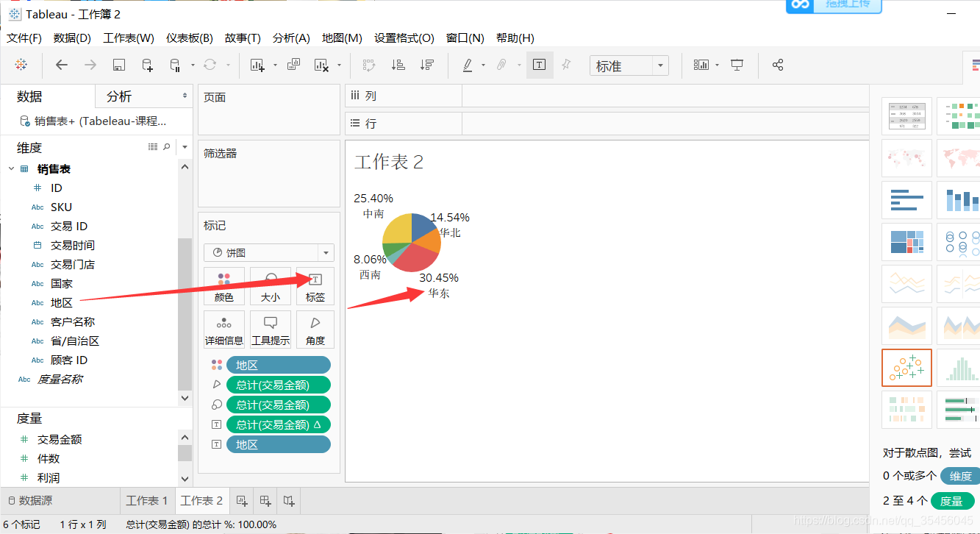Select the 总计(交易金额) angle pill in Marks

click(x=279, y=385)
